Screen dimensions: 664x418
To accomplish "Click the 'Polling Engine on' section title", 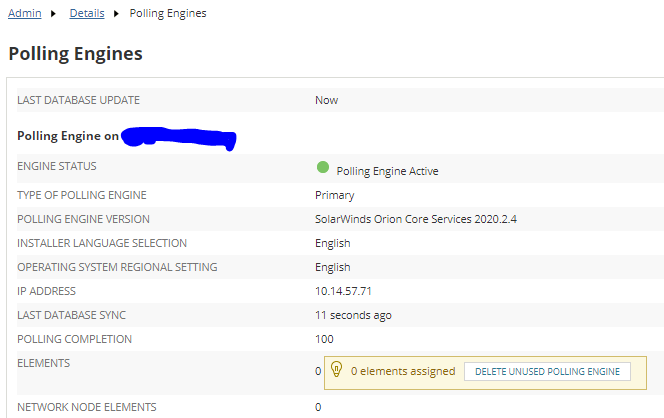I will [68, 136].
